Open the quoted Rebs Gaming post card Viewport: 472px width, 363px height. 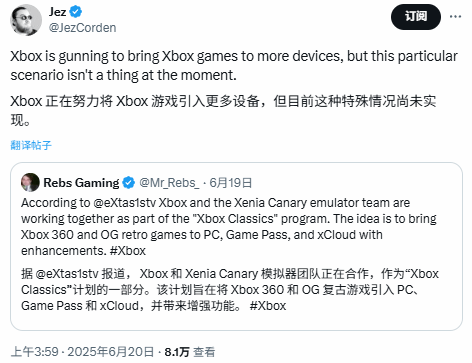(x=236, y=247)
